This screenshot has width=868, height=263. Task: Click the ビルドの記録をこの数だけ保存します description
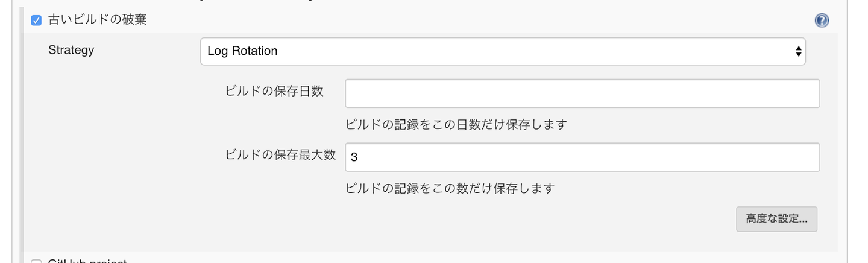coord(450,188)
